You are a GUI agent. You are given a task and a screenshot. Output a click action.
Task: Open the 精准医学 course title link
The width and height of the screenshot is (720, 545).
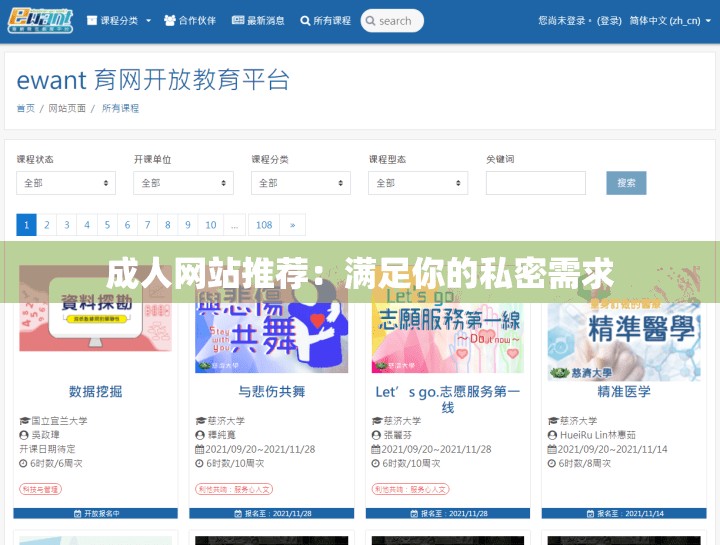pyautogui.click(x=624, y=392)
